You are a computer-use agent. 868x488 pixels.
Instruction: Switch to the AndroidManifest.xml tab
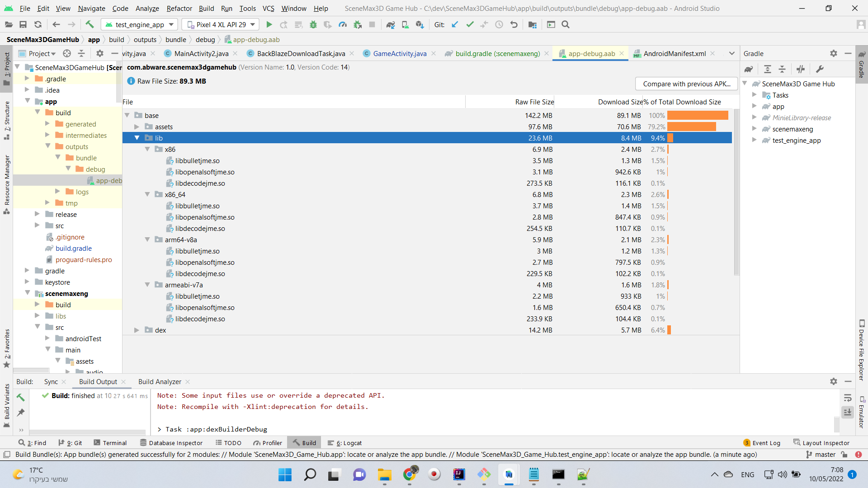coord(675,53)
